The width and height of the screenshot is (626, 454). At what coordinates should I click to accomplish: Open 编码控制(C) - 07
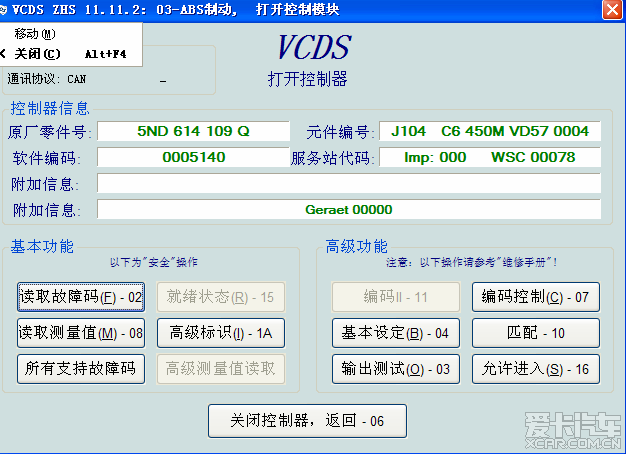click(536, 297)
